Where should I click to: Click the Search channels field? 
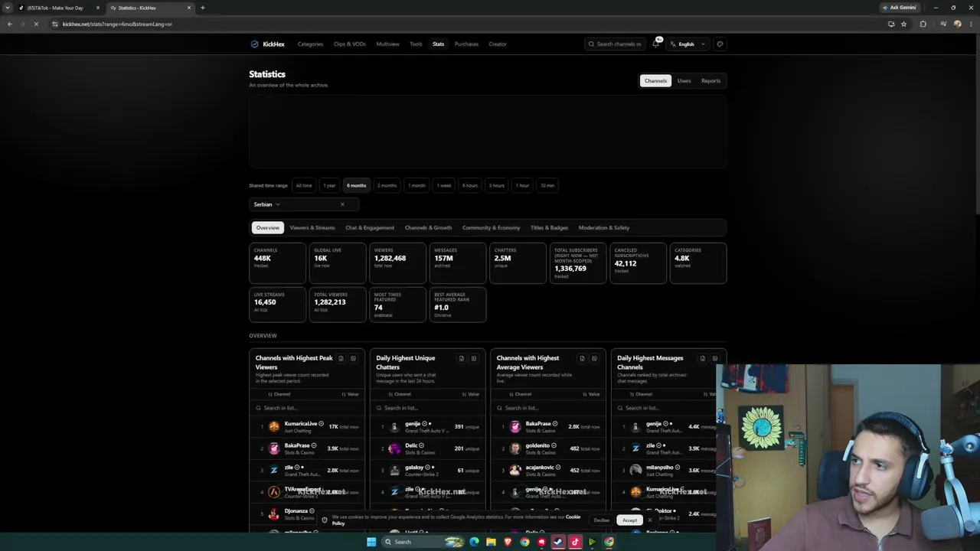[616, 44]
